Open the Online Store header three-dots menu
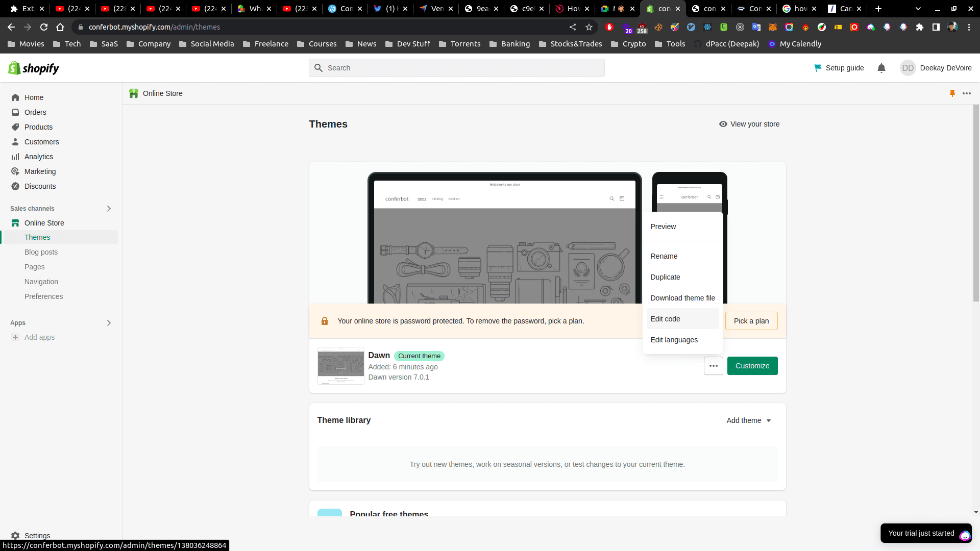Viewport: 980px width, 551px height. 967,93
